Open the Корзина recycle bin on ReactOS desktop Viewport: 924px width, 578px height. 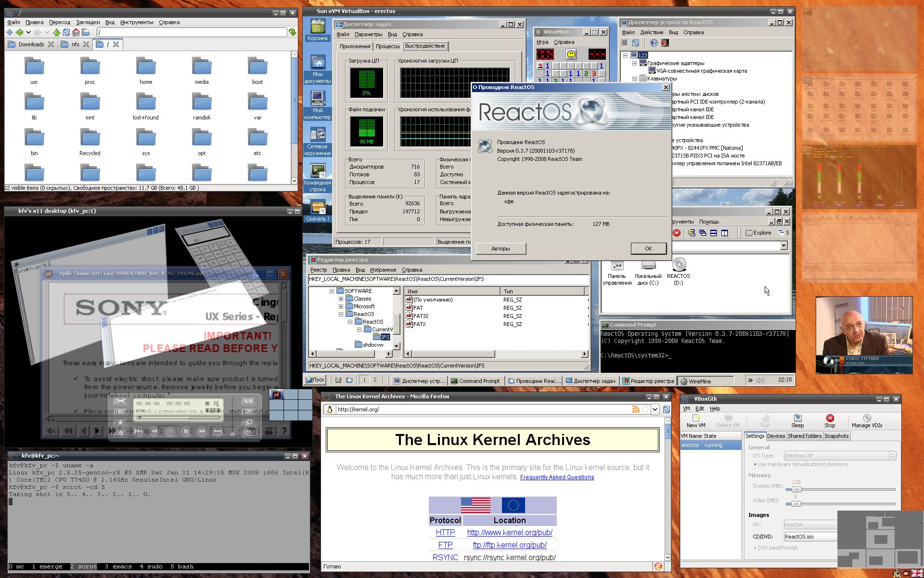(x=318, y=29)
